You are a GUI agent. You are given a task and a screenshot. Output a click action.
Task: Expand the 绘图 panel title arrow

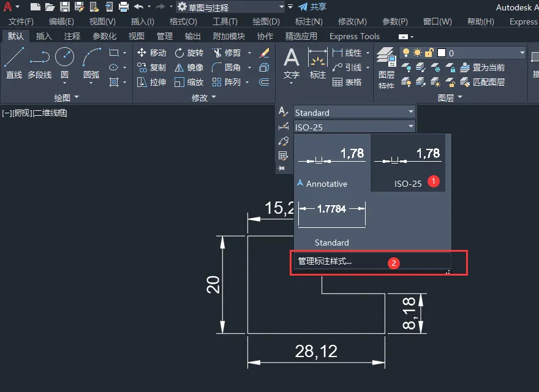click(x=77, y=97)
